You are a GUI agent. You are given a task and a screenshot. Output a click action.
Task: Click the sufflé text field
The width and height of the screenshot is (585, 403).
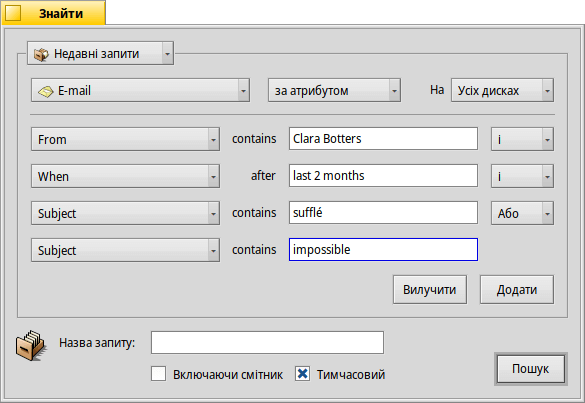383,212
